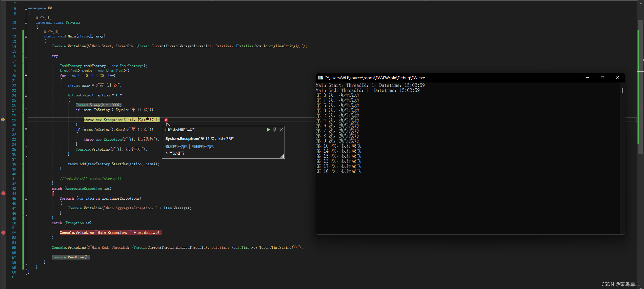This screenshot has width=644, height=289.
Task: Click console output '第 16 次，执行成功'
Action: [x=339, y=171]
